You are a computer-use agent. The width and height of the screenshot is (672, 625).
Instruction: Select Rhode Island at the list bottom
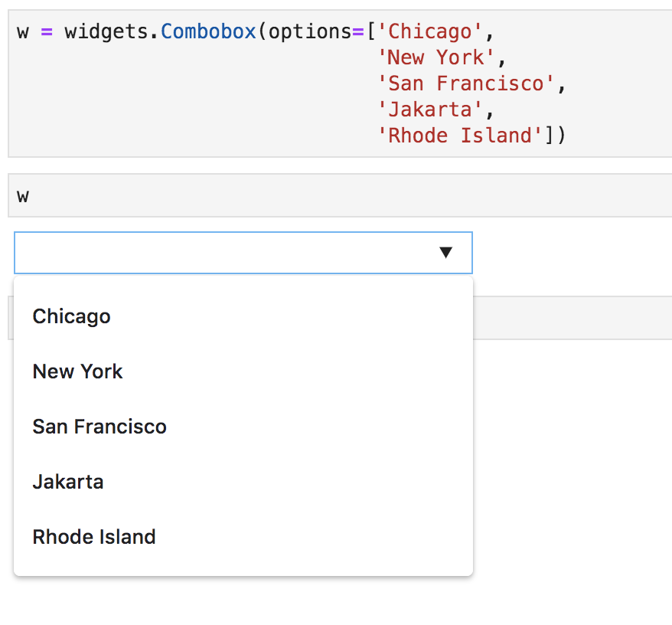93,536
